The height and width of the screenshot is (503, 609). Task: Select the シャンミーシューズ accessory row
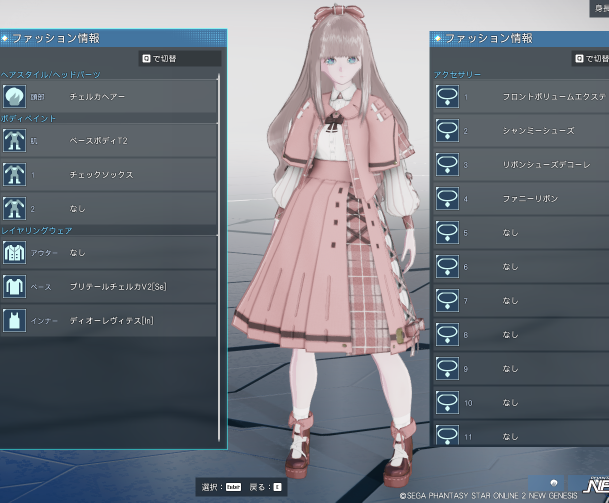point(521,131)
